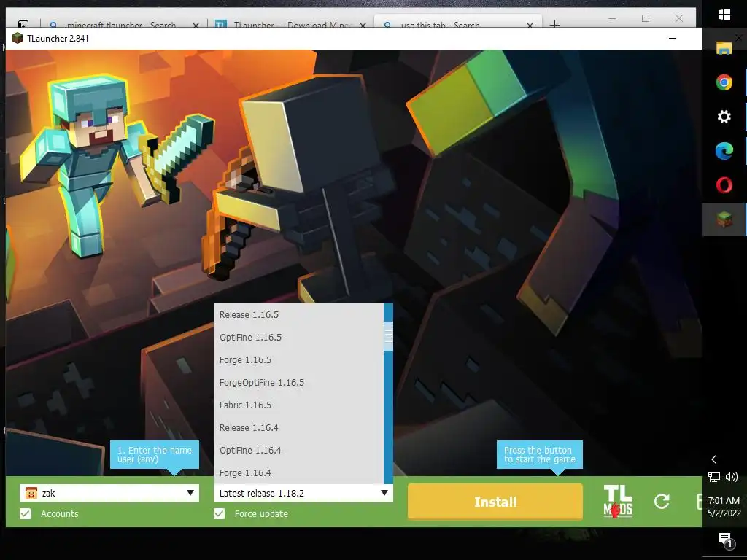Screen dimensions: 747x560
Task: Choose Forge 1.16.5 in the list
Action: pos(298,360)
